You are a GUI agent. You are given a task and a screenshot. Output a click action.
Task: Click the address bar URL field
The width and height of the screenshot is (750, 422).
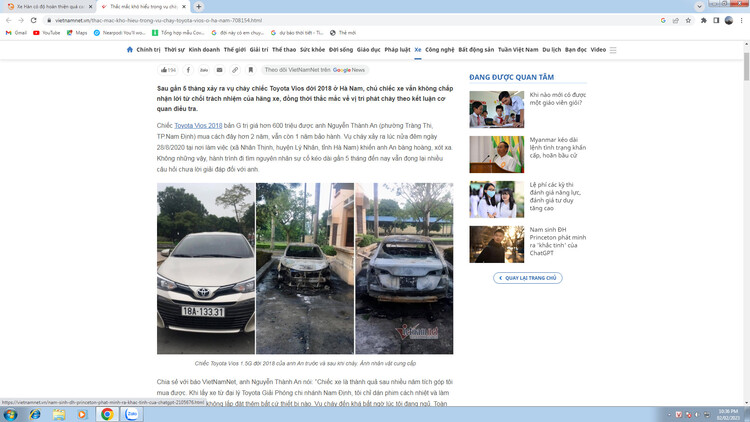click(352, 20)
